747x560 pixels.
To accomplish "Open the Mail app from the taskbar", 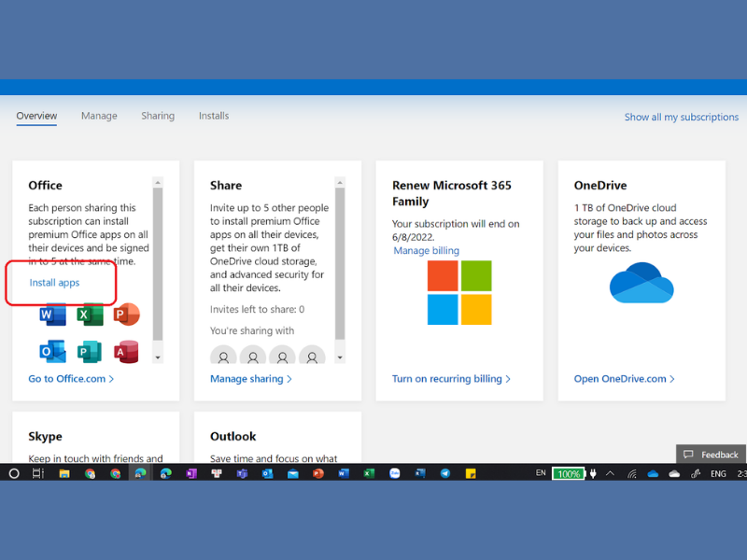I will (x=293, y=473).
